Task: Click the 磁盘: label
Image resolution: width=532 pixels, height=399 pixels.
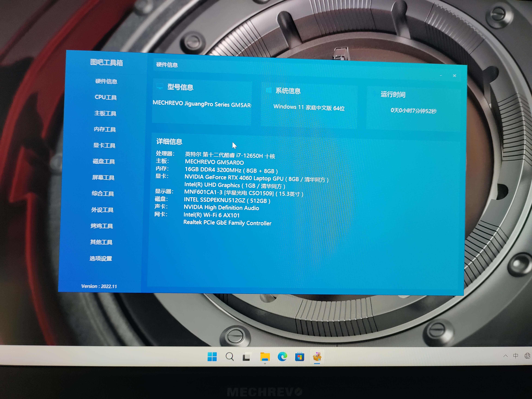Action: (161, 199)
